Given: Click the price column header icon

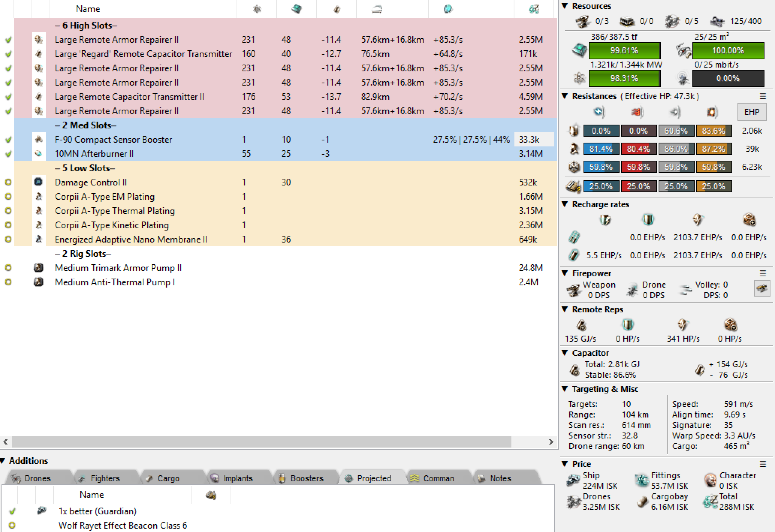Looking at the screenshot, I should tap(534, 9).
